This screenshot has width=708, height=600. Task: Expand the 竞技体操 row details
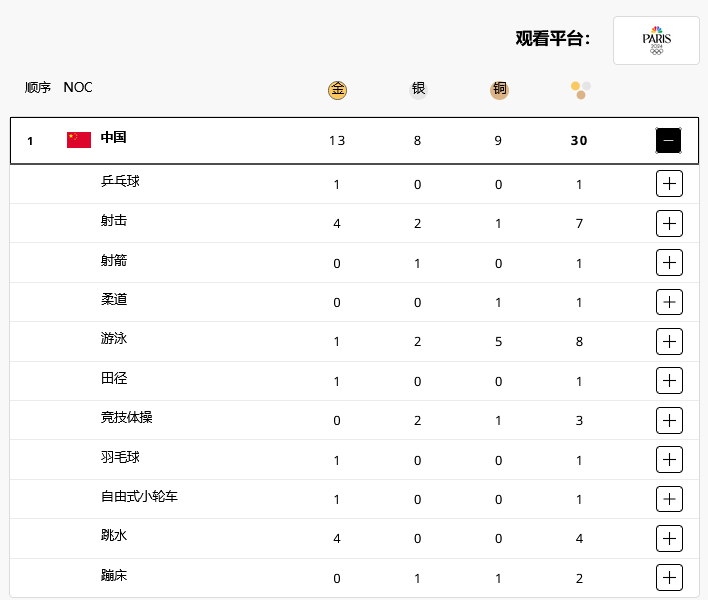pos(669,420)
